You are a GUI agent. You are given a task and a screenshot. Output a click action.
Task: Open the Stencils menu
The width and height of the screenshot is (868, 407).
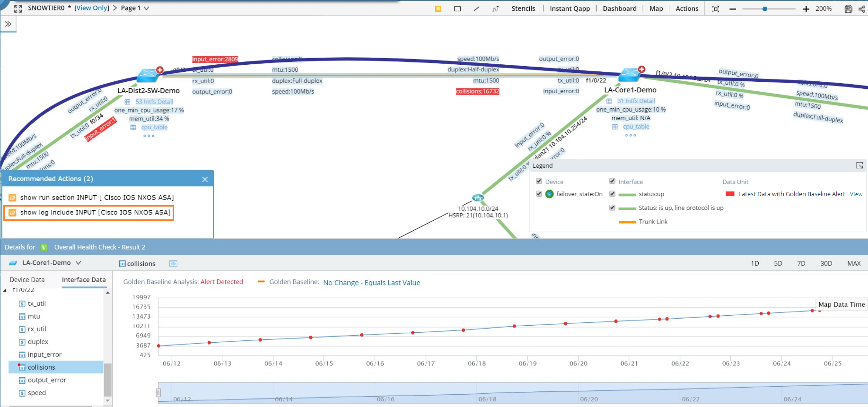tap(523, 9)
